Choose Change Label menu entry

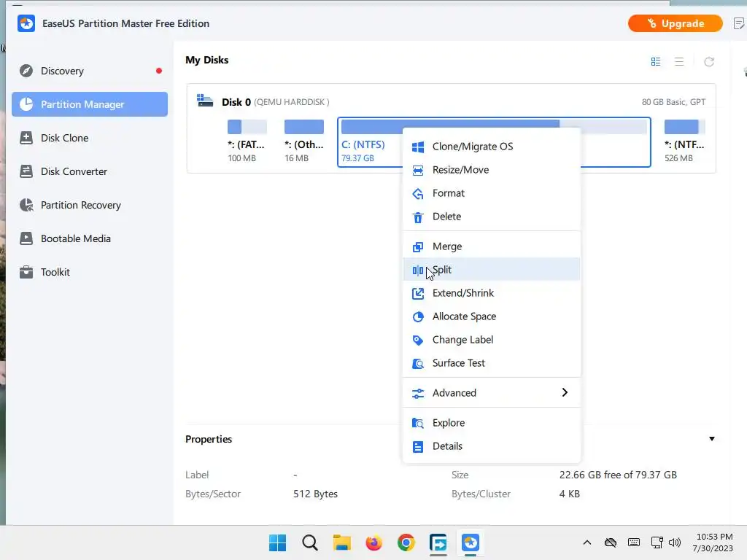pyautogui.click(x=492, y=340)
